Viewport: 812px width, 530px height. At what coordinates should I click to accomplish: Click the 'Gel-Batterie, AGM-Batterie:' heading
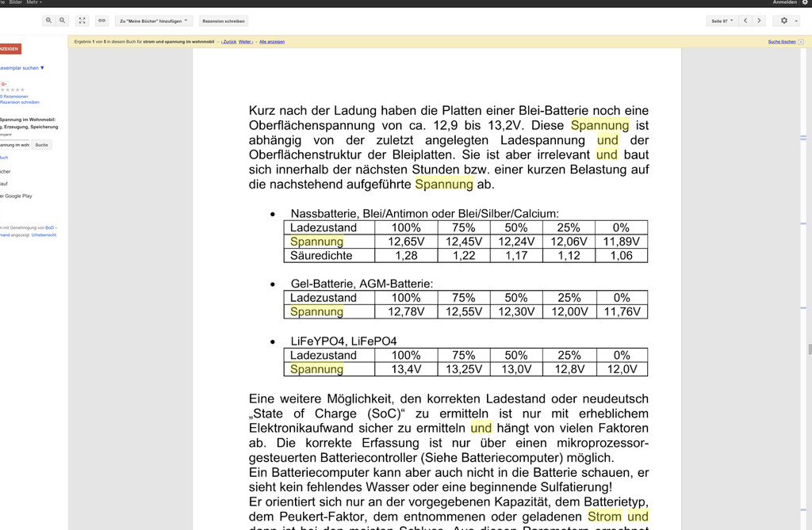(362, 284)
